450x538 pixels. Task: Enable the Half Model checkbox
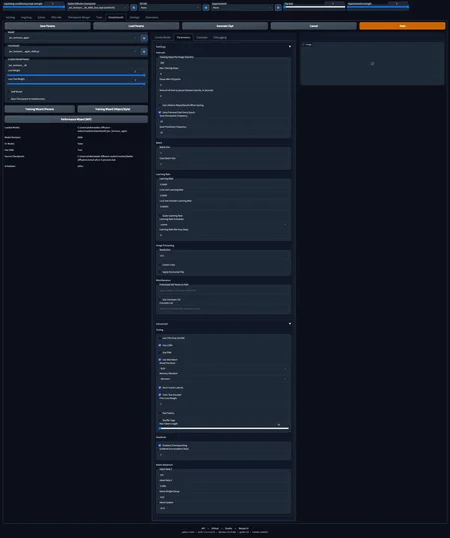pos(10,92)
